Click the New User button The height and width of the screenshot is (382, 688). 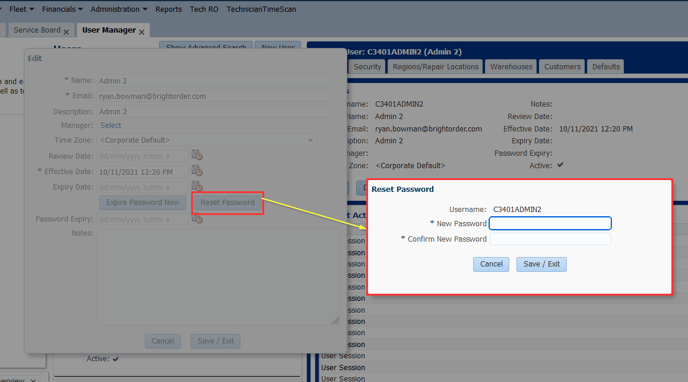point(278,46)
